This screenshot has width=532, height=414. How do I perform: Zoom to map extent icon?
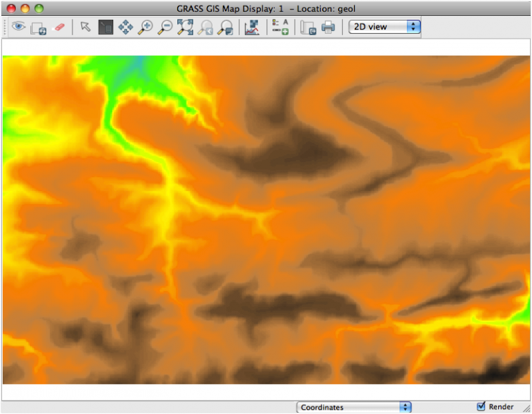point(185,27)
